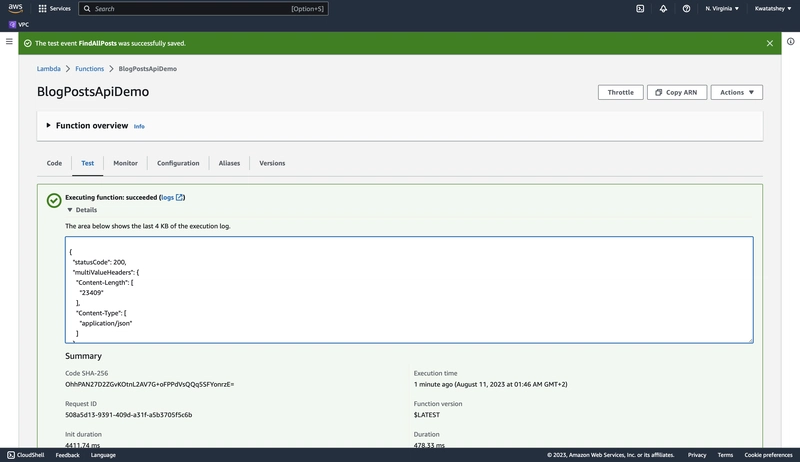Click the Throttle button
This screenshot has height=462, width=800.
pyautogui.click(x=620, y=92)
